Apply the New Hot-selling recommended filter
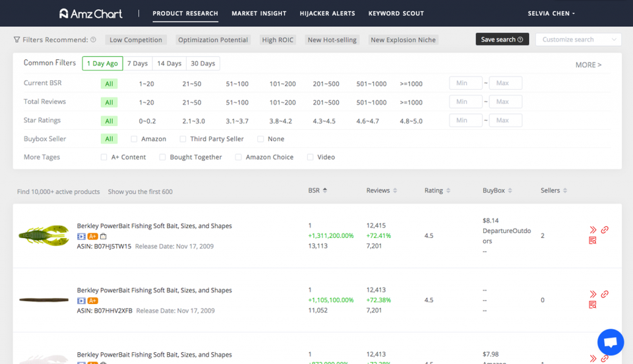This screenshot has width=633, height=364. tap(332, 40)
